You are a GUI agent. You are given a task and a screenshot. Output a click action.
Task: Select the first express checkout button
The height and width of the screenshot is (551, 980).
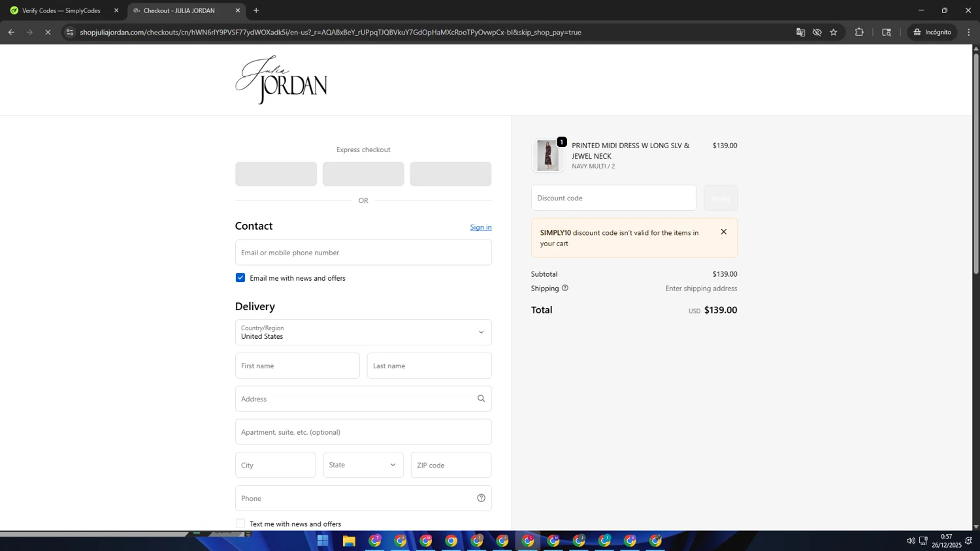[276, 174]
